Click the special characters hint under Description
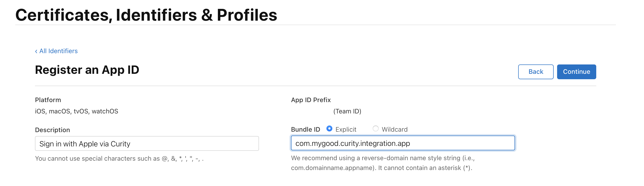This screenshot has height=186, width=644. point(119,158)
